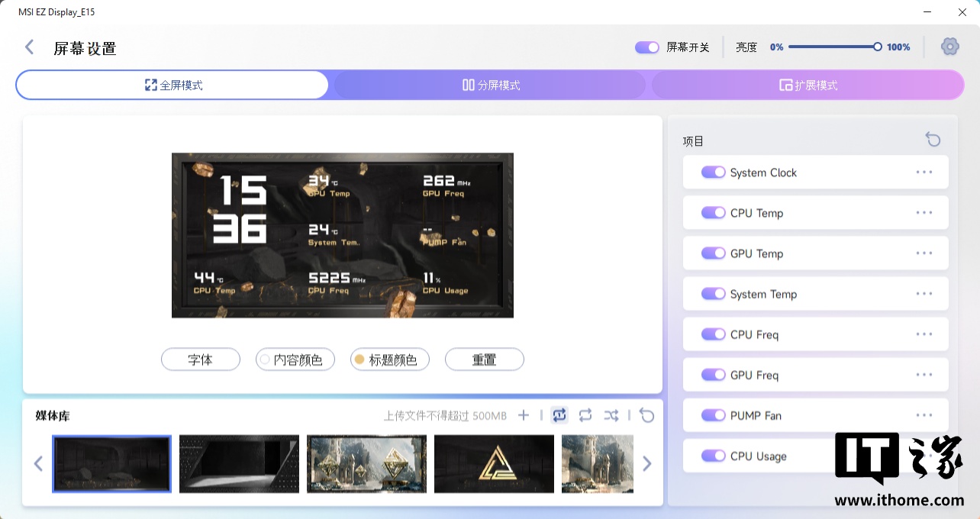Click the 屏幕设置 page title

[x=85, y=49]
